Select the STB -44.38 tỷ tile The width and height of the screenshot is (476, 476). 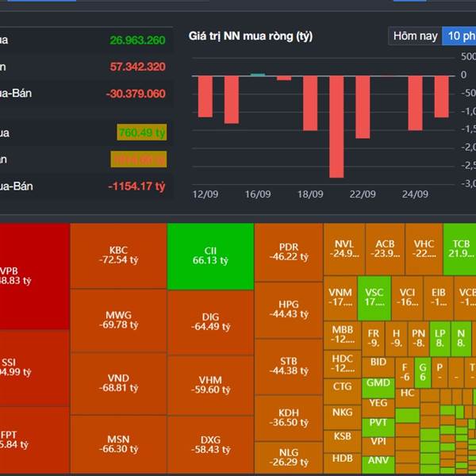(x=289, y=367)
